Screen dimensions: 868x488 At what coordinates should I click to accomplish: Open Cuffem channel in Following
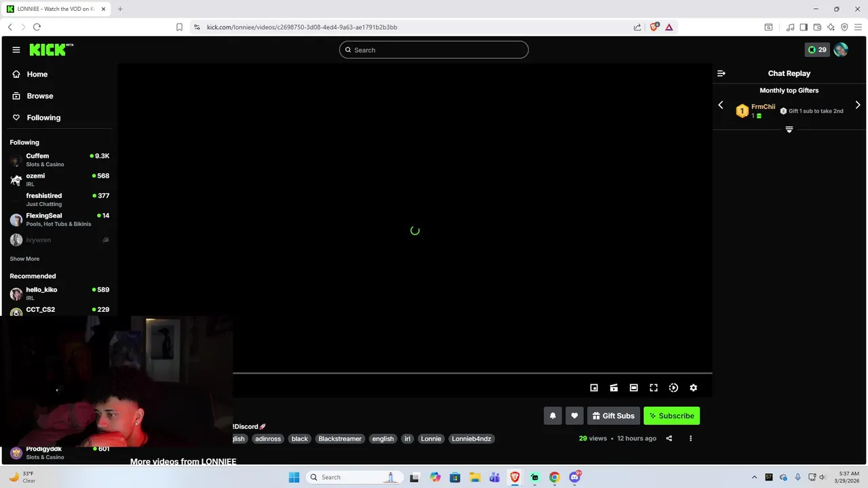[x=59, y=160]
